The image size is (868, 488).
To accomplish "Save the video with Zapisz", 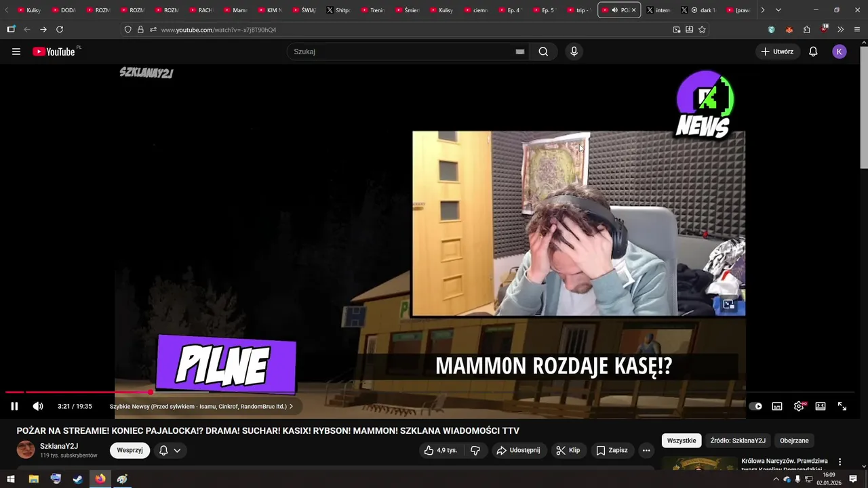I will [x=612, y=450].
